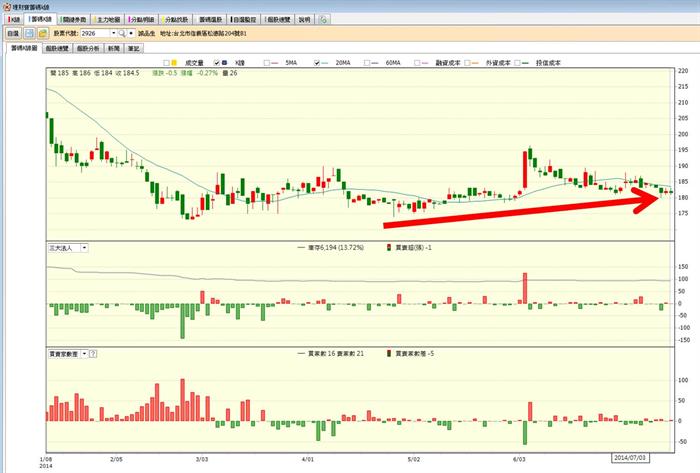Click the 6/03 date on time axis
Image resolution: width=700 pixels, height=473 pixels.
[519, 459]
